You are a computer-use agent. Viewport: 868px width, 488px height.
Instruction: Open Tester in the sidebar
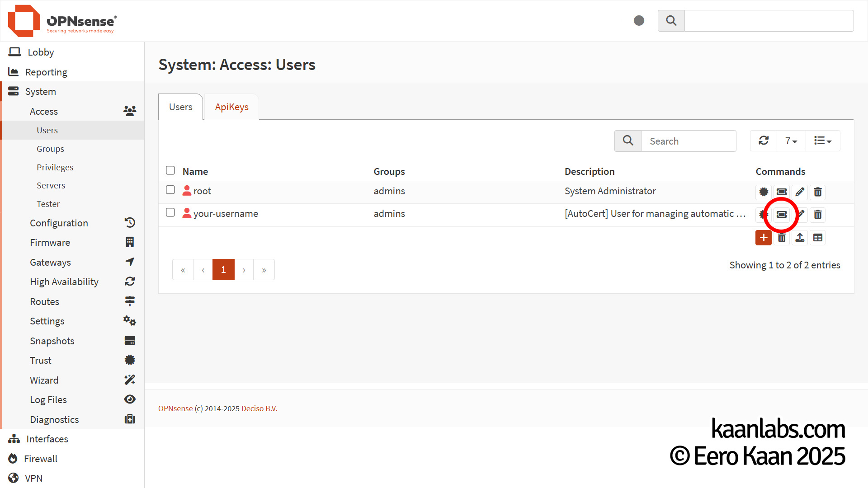(x=72, y=204)
